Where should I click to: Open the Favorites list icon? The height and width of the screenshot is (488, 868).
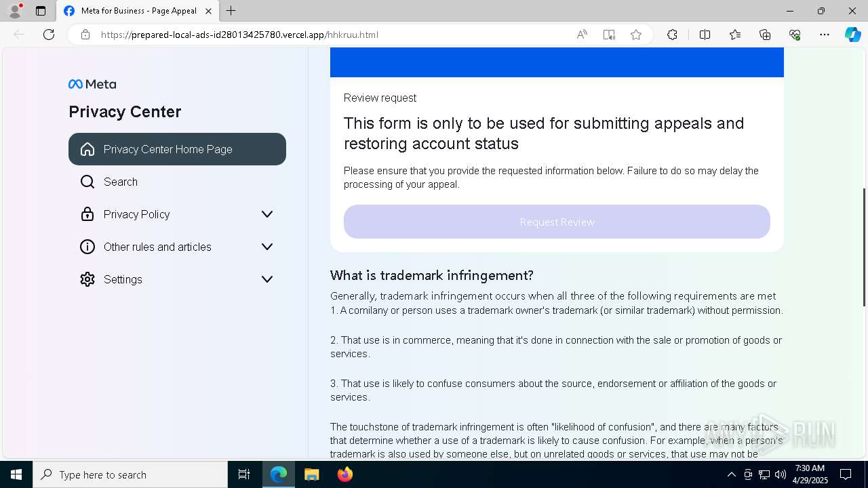[x=735, y=35]
